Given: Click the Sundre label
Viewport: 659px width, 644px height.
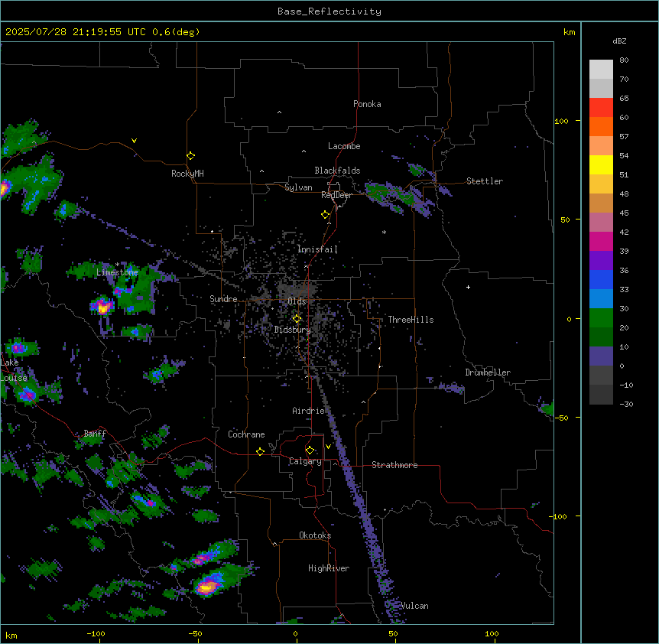Looking at the screenshot, I should point(223,299).
